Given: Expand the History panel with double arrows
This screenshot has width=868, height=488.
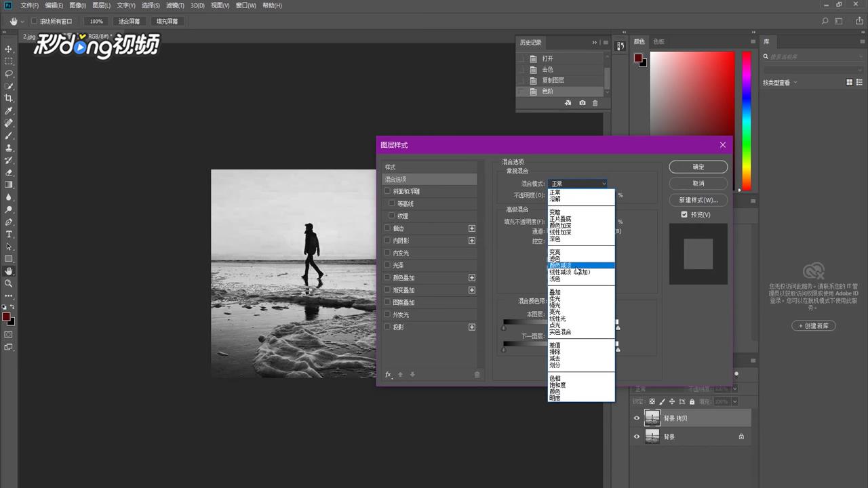Looking at the screenshot, I should point(595,42).
